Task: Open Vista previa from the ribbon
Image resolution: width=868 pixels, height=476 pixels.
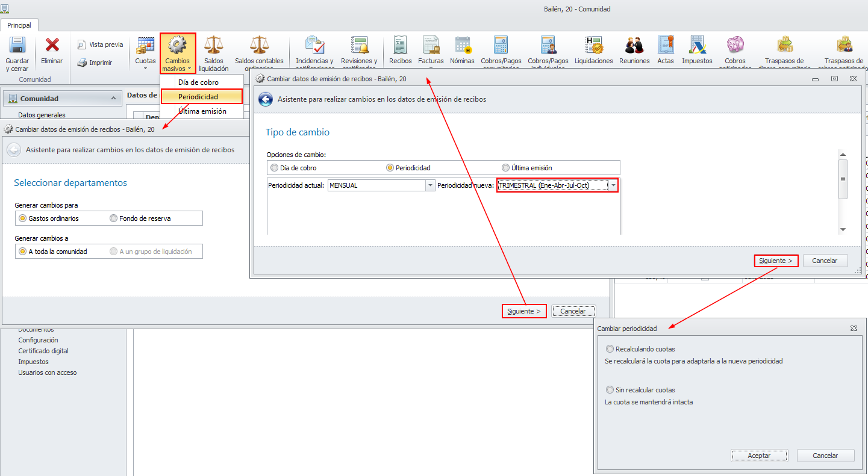Action: tap(100, 45)
